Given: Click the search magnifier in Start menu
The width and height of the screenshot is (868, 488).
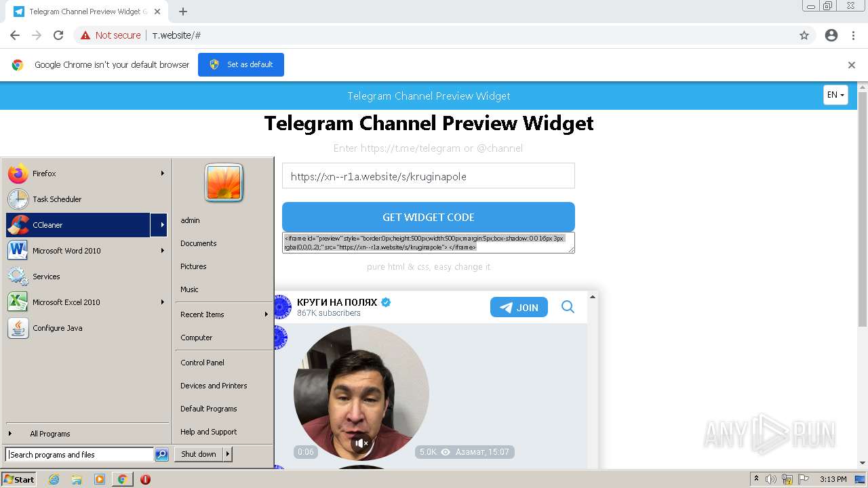Looking at the screenshot, I should (x=161, y=455).
